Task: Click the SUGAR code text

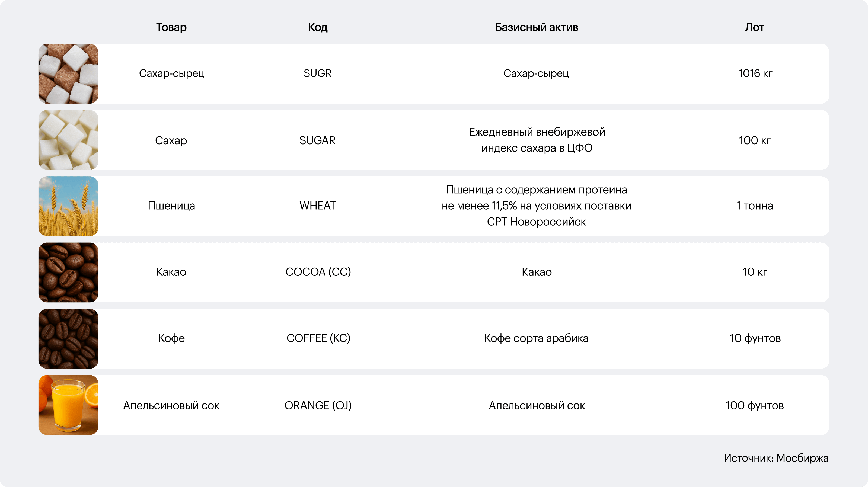Action: pos(317,140)
